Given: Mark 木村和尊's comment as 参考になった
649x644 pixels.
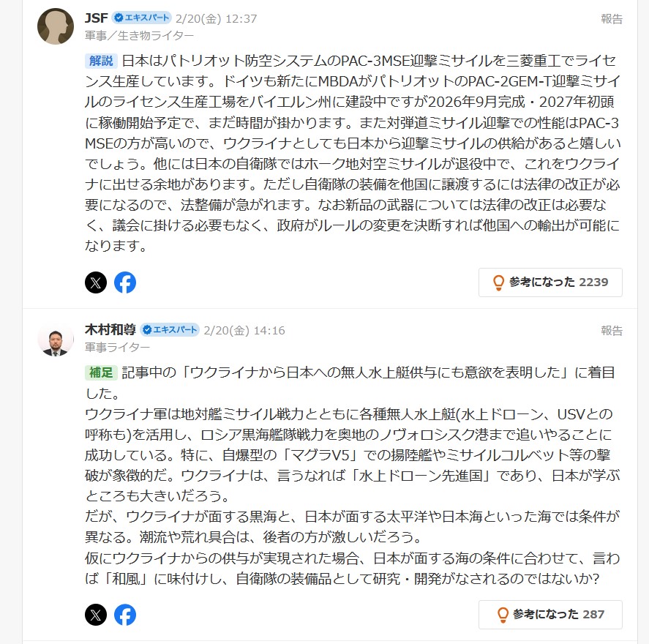Looking at the screenshot, I should click(550, 615).
